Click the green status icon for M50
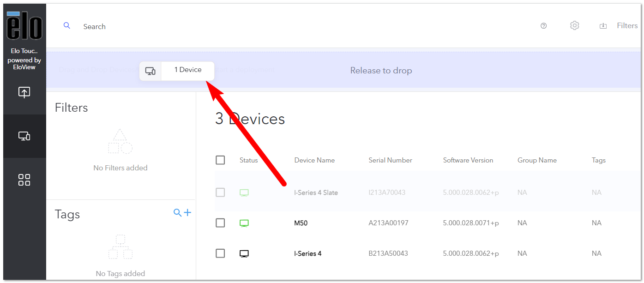 pyautogui.click(x=244, y=223)
